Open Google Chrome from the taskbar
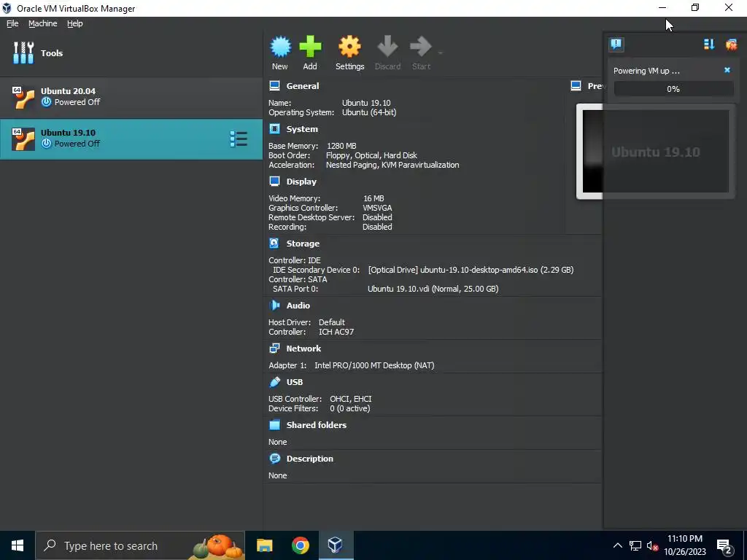 [x=300, y=545]
